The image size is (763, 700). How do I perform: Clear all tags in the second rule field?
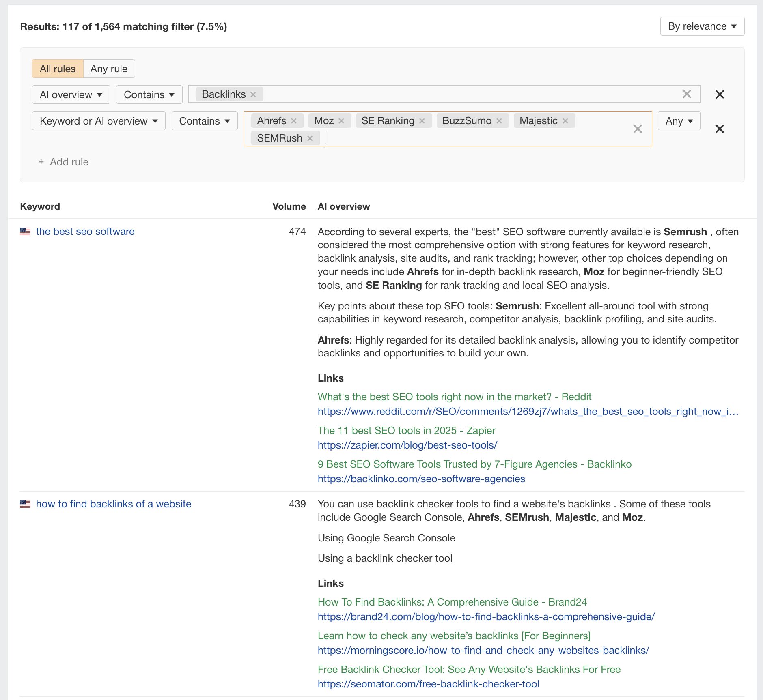click(637, 129)
